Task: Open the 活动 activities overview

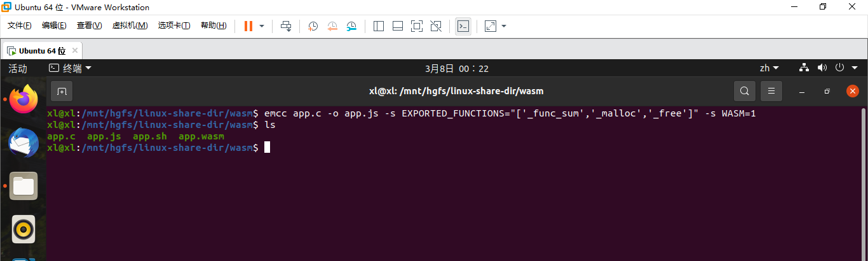Action: pos(18,68)
